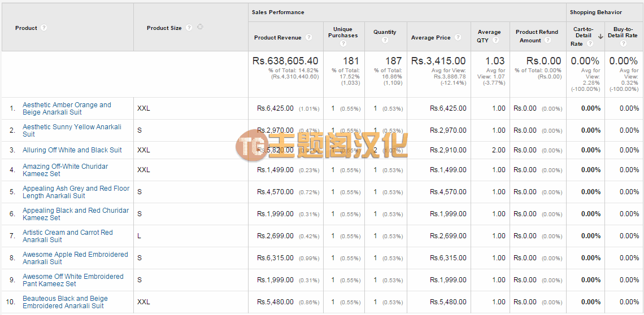Select total Unique Purchases value 181
Image resolution: width=644 pixels, height=315 pixels.
(351, 61)
